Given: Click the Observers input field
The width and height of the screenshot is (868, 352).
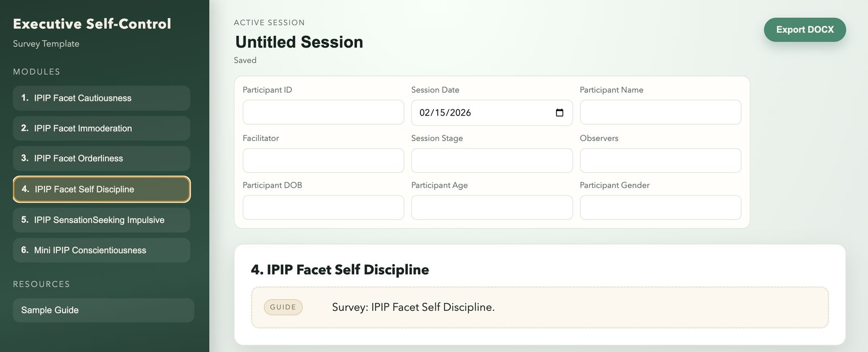Looking at the screenshot, I should coord(660,161).
